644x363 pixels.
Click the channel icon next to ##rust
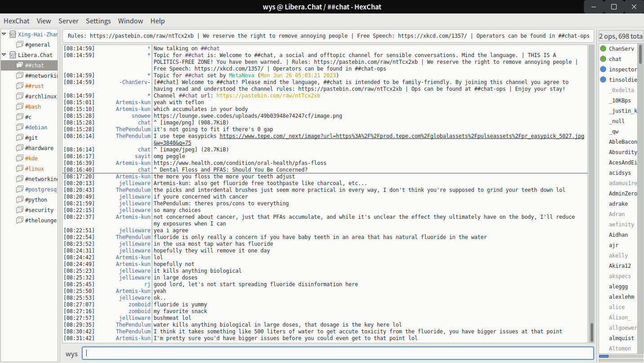click(x=20, y=86)
